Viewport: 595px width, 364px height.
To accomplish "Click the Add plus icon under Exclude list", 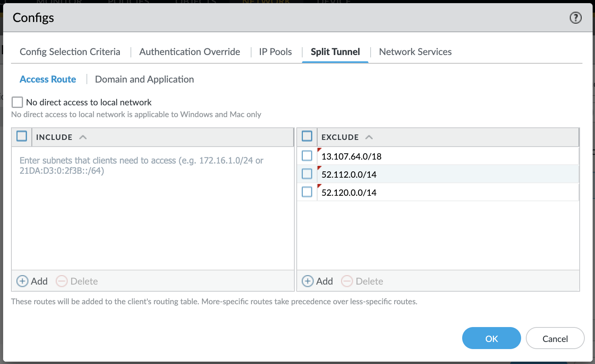I will click(x=308, y=281).
